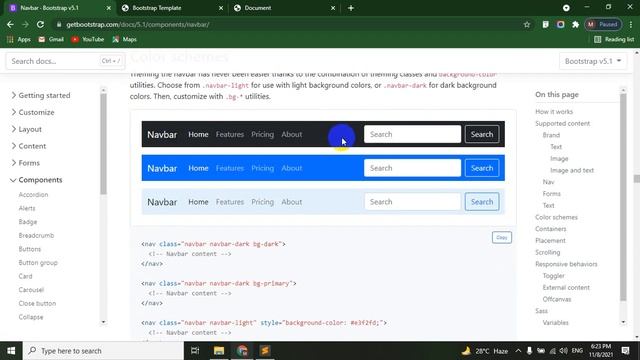Open the taskbar volume control
The height and width of the screenshot is (360, 640).
(564, 351)
